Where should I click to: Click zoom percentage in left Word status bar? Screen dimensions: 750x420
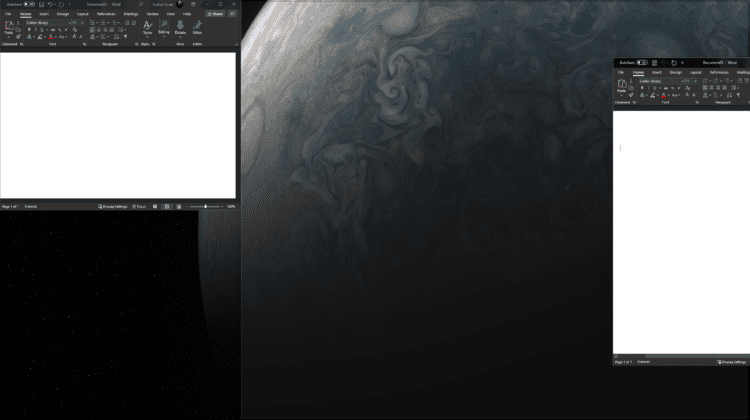tap(231, 207)
